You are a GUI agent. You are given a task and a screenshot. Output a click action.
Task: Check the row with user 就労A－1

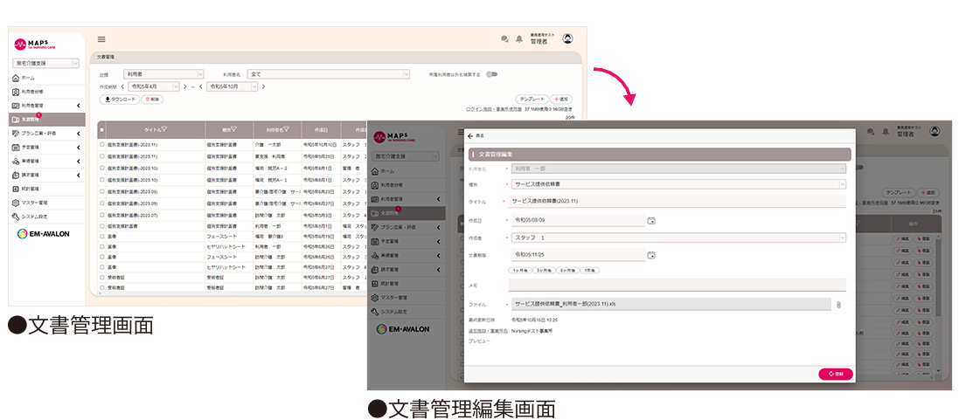click(102, 180)
